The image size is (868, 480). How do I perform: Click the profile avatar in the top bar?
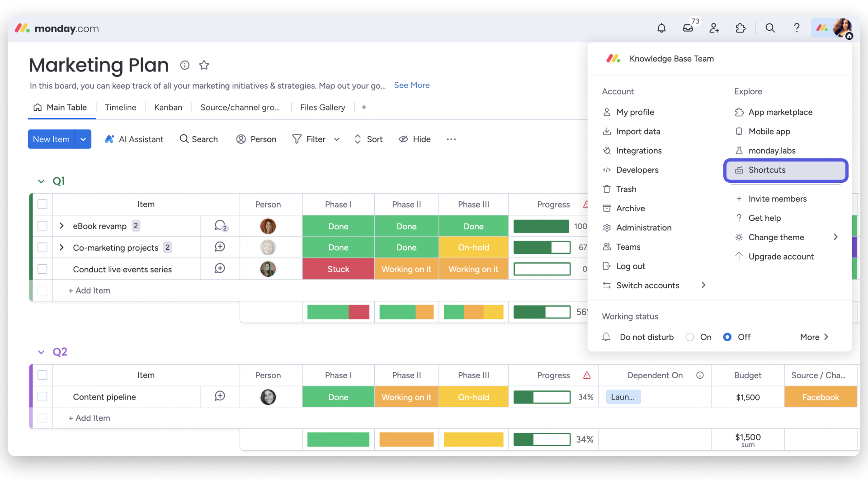pyautogui.click(x=843, y=28)
